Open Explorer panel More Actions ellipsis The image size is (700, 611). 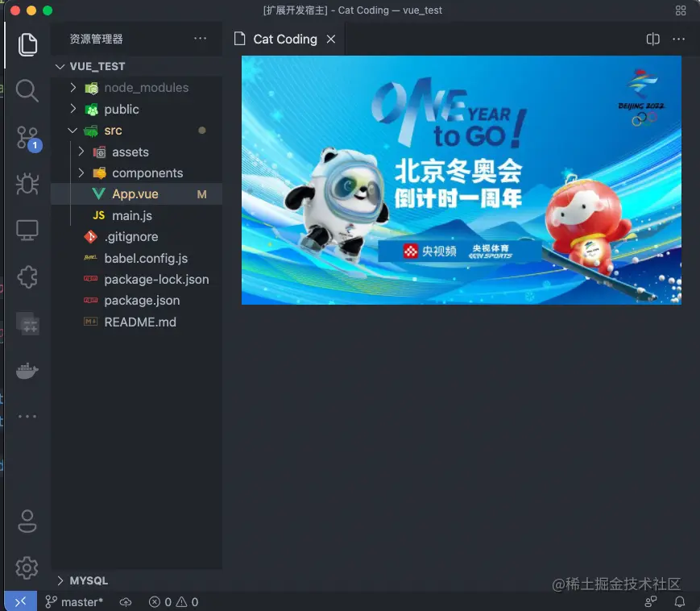200,39
